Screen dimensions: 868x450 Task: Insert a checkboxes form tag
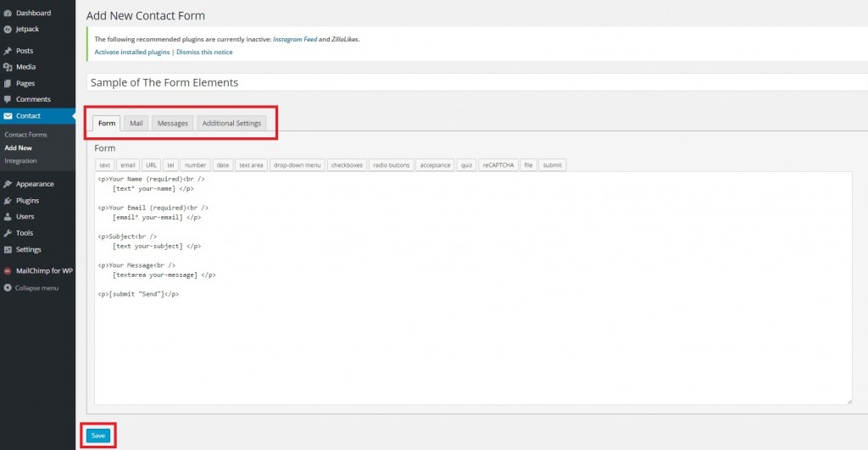tap(347, 165)
